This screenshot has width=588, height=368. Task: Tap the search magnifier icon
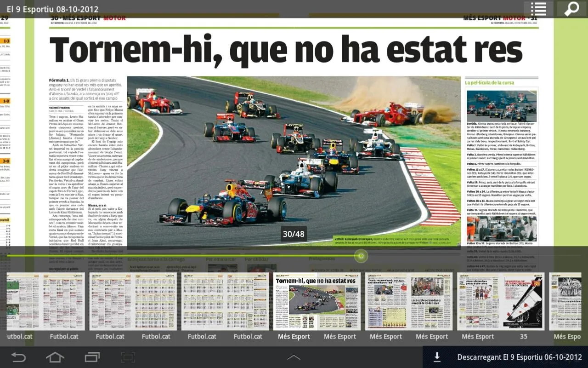coord(571,9)
